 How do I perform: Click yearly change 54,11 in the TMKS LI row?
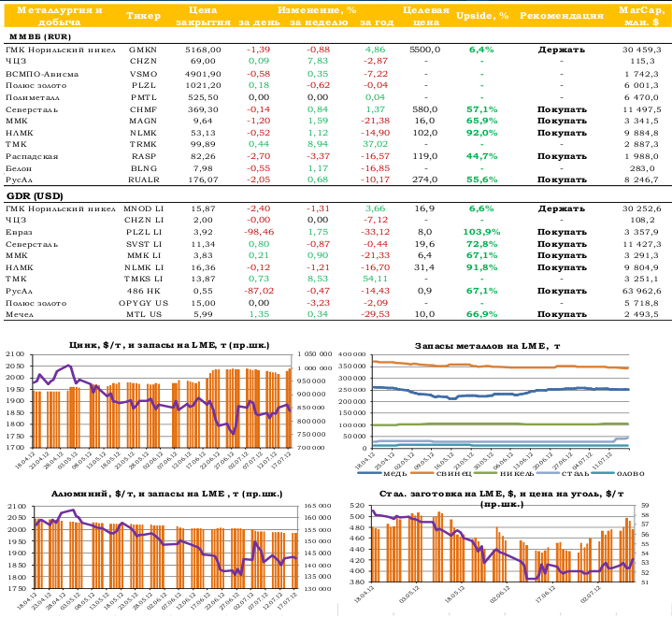coord(375,279)
